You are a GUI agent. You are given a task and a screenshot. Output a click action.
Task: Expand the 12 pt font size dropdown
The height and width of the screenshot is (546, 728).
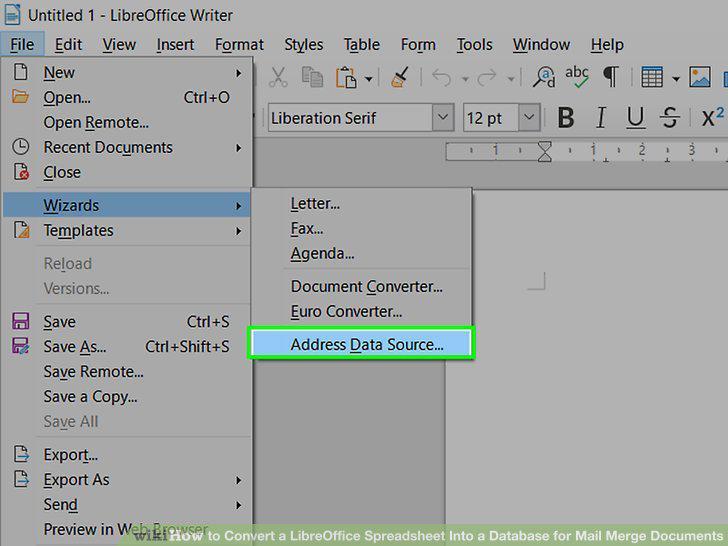[529, 117]
